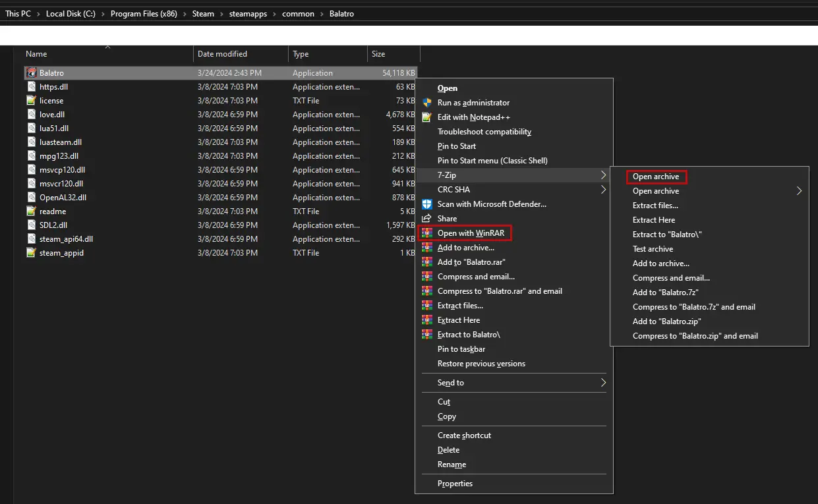This screenshot has height=504, width=818.
Task: Click the lua51.dll file icon
Action: 31,128
